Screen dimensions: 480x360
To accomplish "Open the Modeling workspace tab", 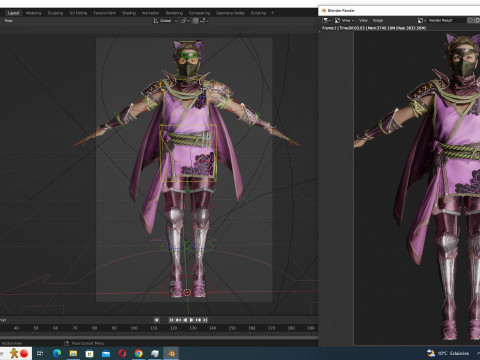I will pos(33,13).
